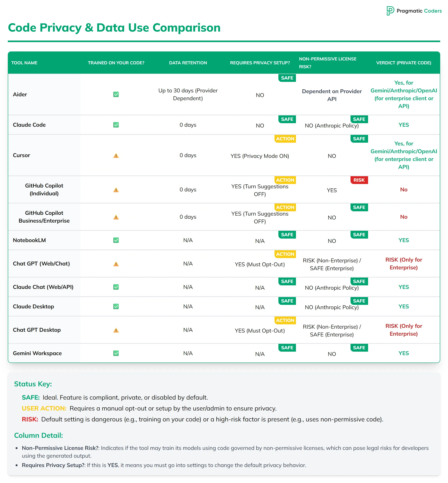Click warning icon for Chat GPT (Web/Chat)

coord(116,264)
